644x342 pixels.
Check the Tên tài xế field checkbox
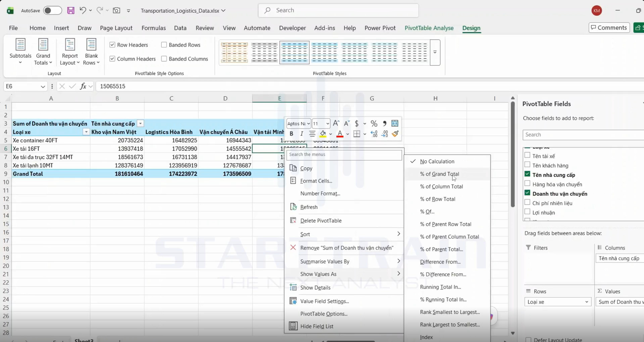coord(527,155)
